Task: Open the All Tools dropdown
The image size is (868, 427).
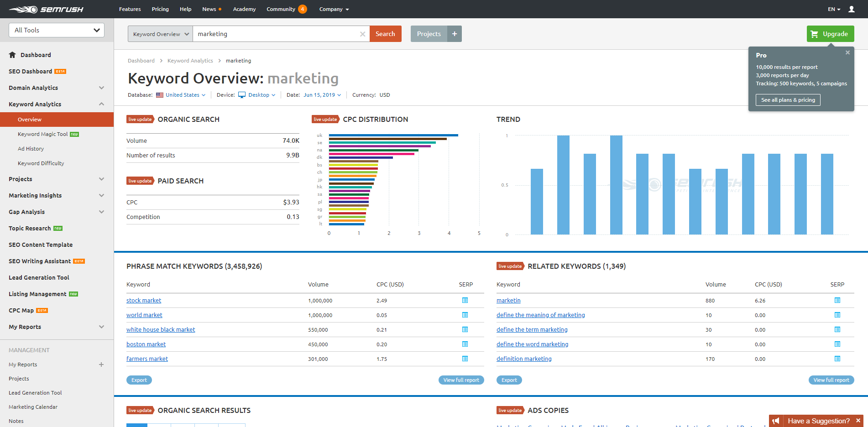Action: (x=57, y=30)
